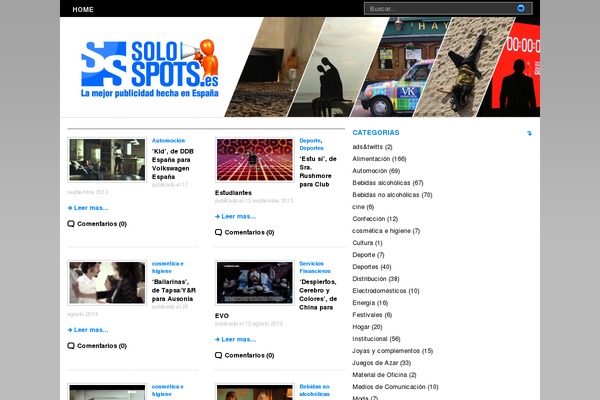Select category cine (6)

tap(363, 207)
